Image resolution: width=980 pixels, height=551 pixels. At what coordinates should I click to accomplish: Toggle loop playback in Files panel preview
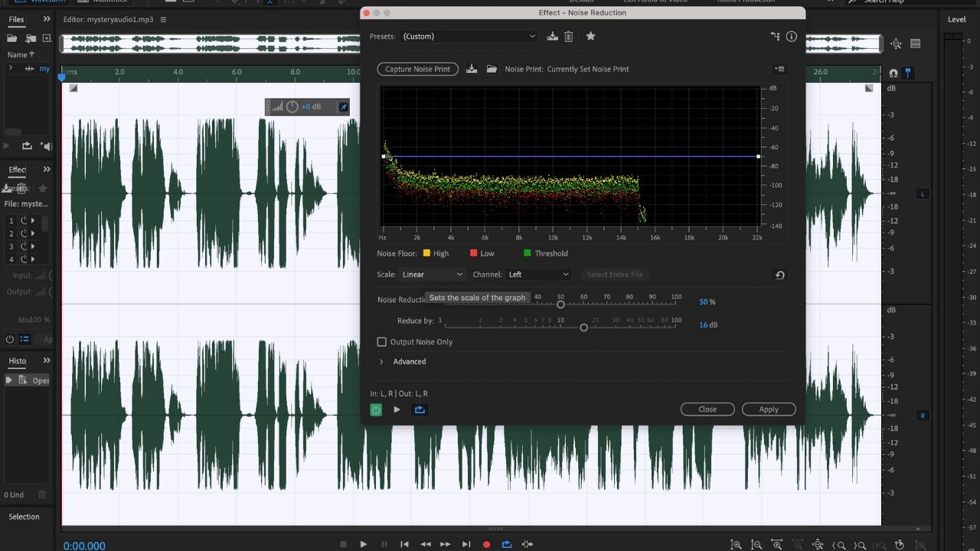(x=27, y=145)
